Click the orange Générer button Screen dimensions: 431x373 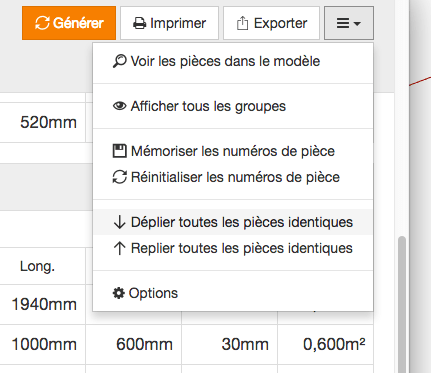(69, 23)
